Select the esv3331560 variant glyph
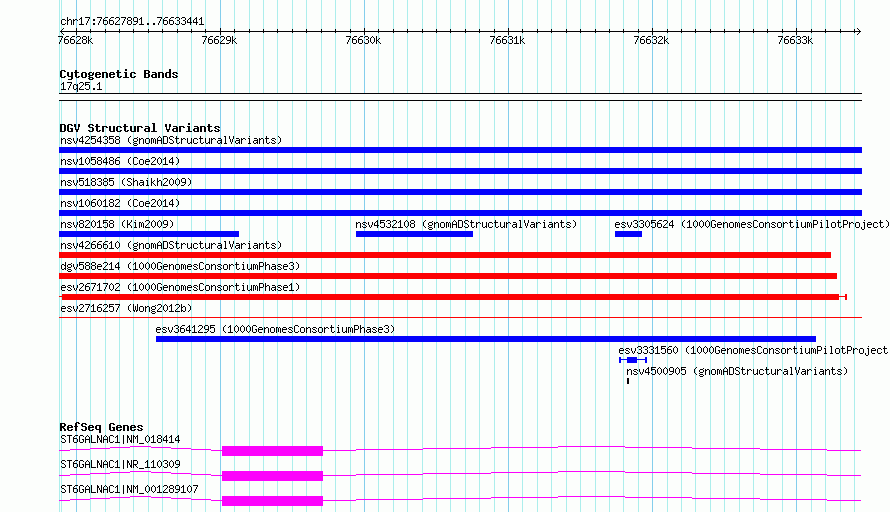 (633, 360)
